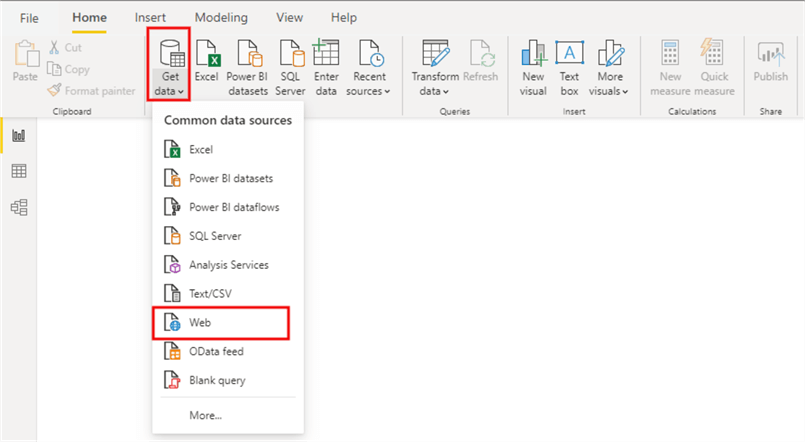The image size is (805, 442).
Task: Click Cut in Clipboard group
Action: [x=65, y=47]
